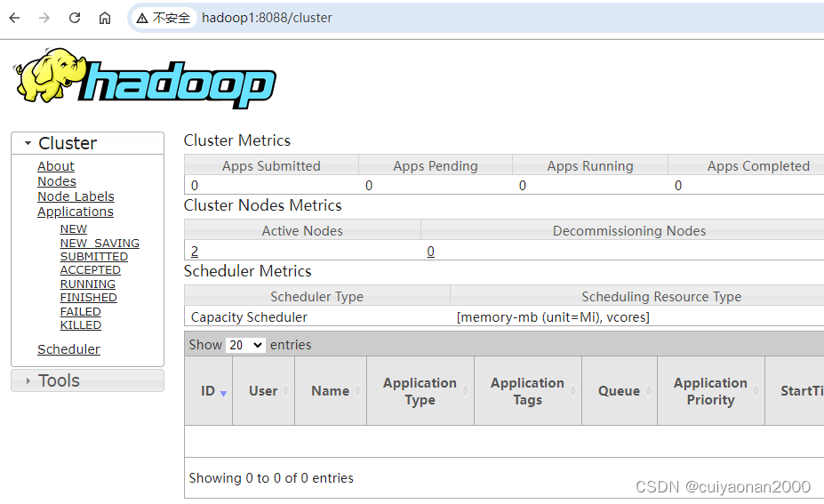The image size is (824, 504).
Task: Collapse the Cluster sidebar section
Action: pos(87,143)
